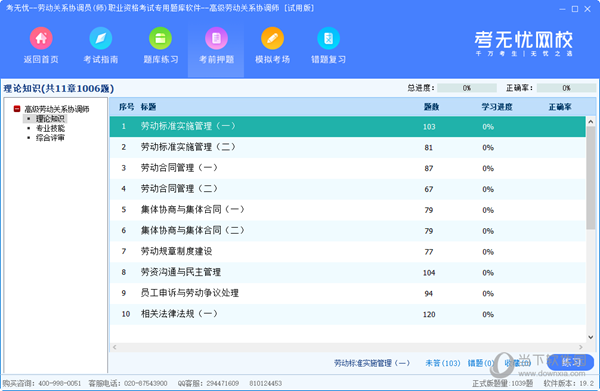Select 理论知识 in the tree
600x391 pixels.
coord(50,119)
